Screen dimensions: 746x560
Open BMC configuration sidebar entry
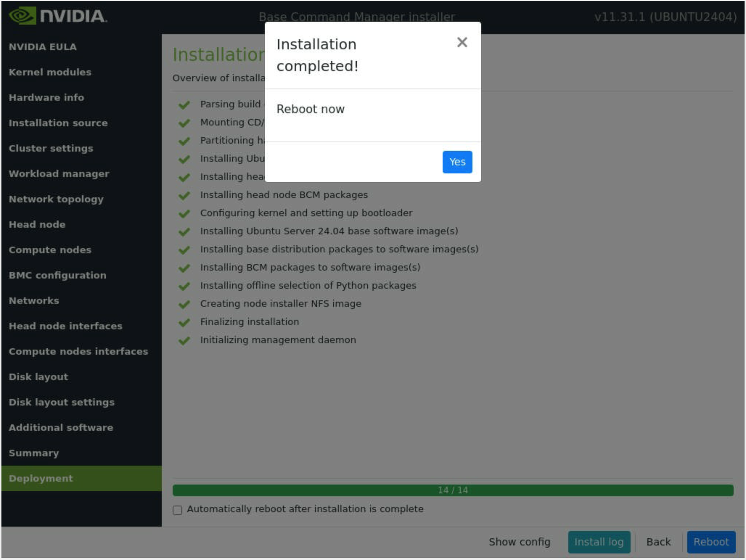[x=58, y=275]
